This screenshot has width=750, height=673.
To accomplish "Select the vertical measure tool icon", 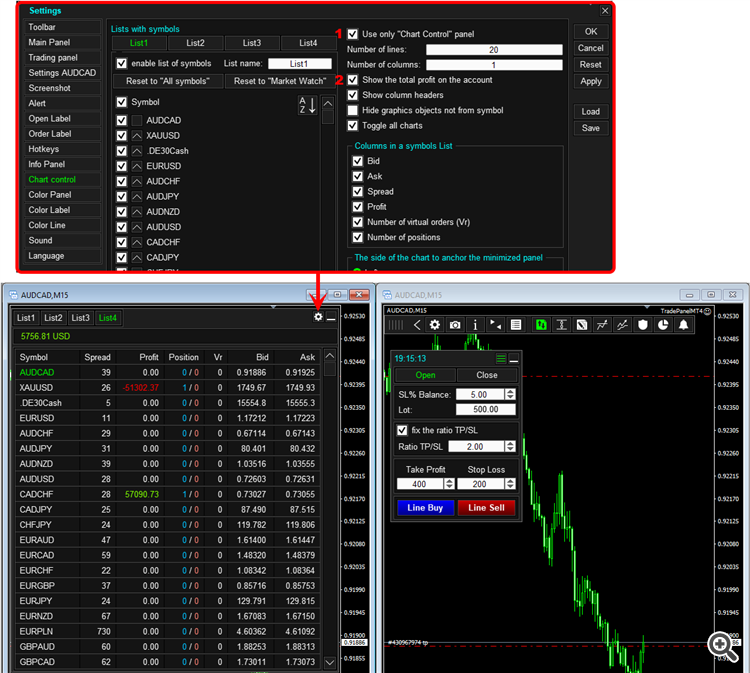I will [562, 325].
